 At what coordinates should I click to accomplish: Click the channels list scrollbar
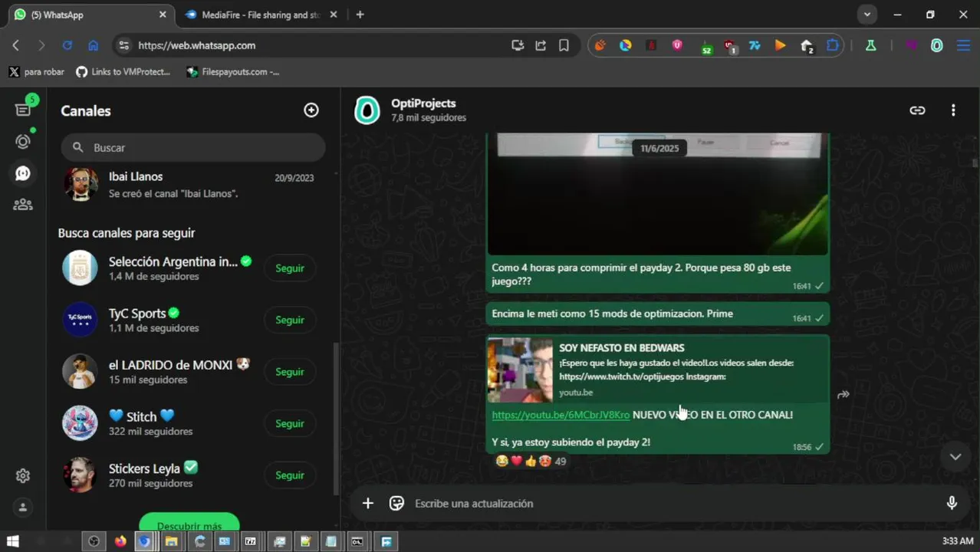[x=334, y=418]
